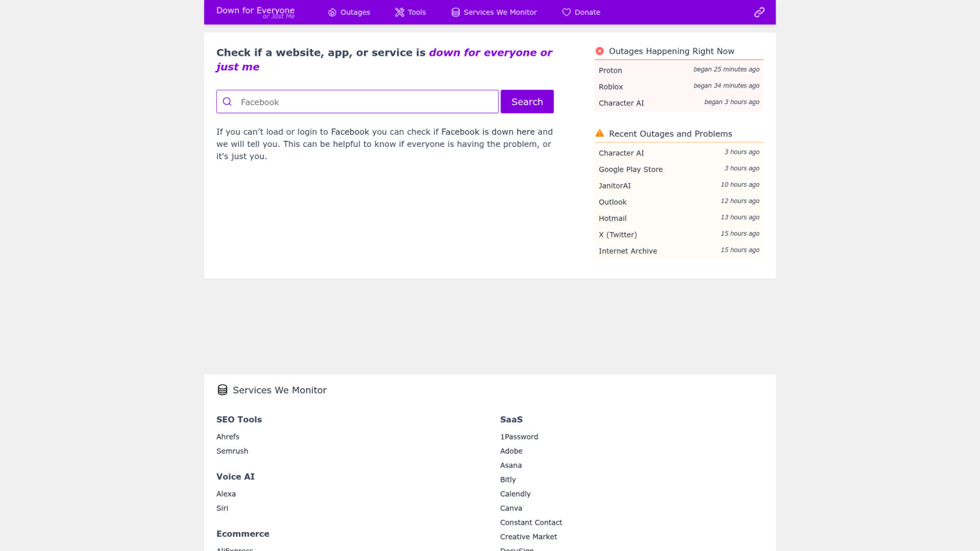Select the Hotmail outage row

click(679, 219)
